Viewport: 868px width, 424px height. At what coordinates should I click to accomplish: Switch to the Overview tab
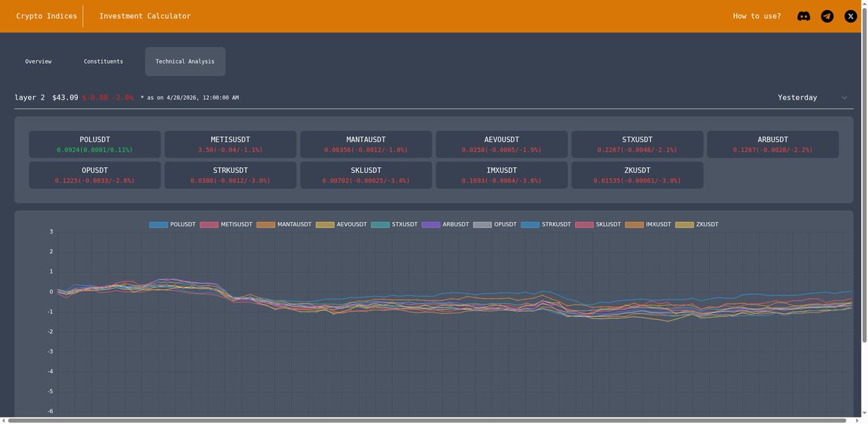(37, 61)
